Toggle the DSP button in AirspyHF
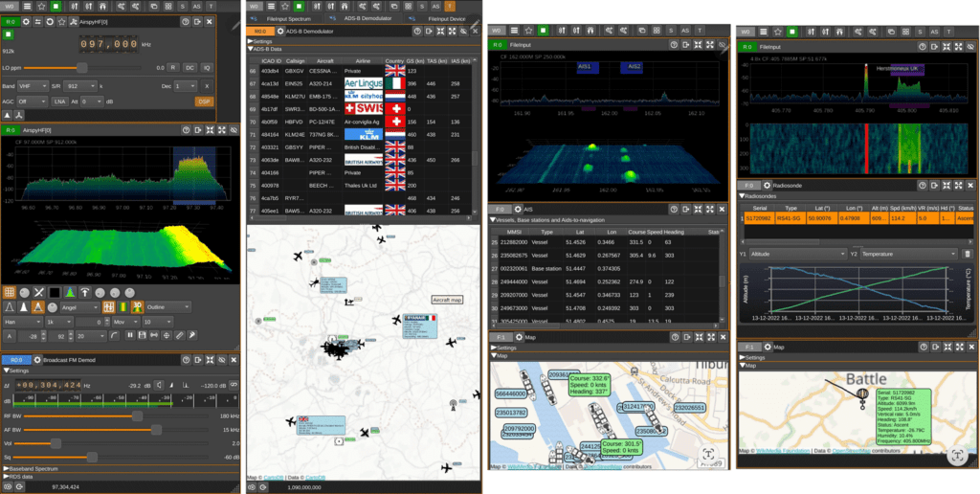This screenshot has width=980, height=494. pos(204,101)
